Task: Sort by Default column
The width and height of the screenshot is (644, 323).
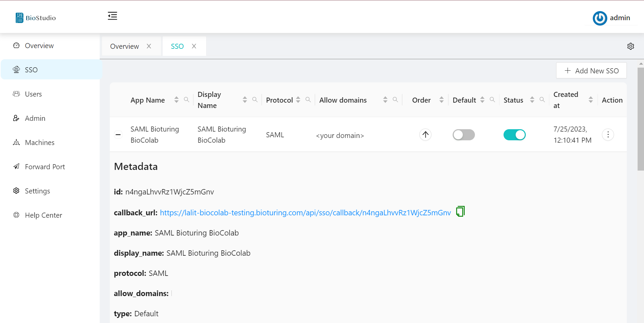Action: (482, 100)
